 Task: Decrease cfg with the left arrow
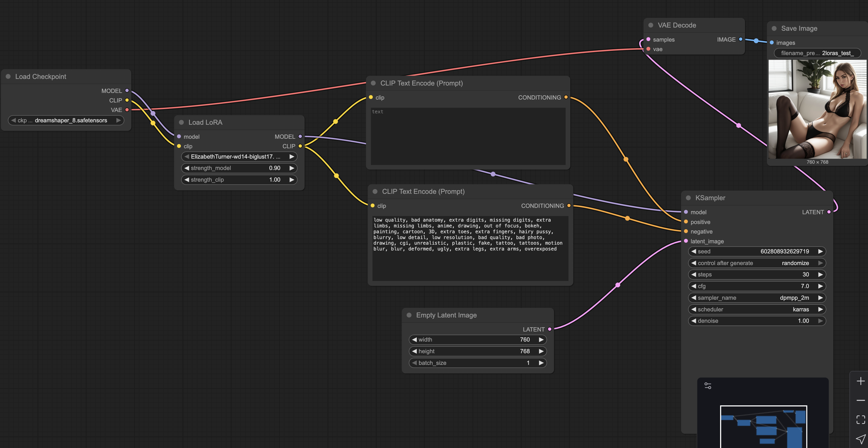click(694, 286)
